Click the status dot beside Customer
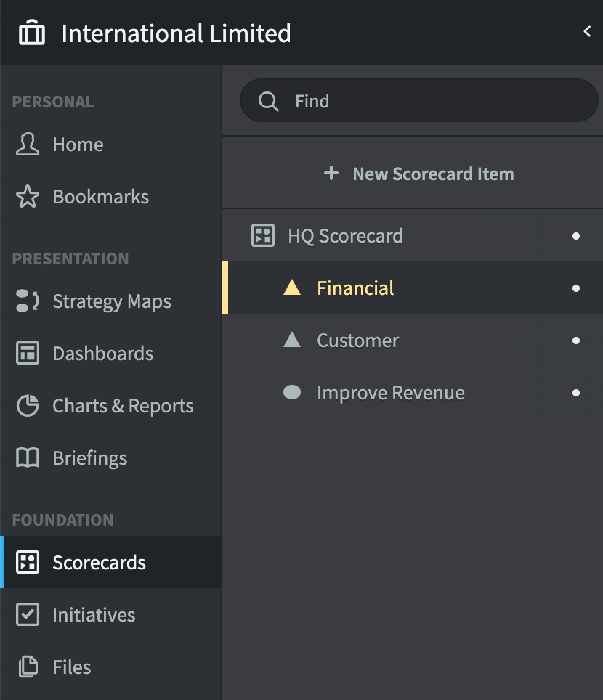Image resolution: width=603 pixels, height=700 pixels. pyautogui.click(x=575, y=340)
